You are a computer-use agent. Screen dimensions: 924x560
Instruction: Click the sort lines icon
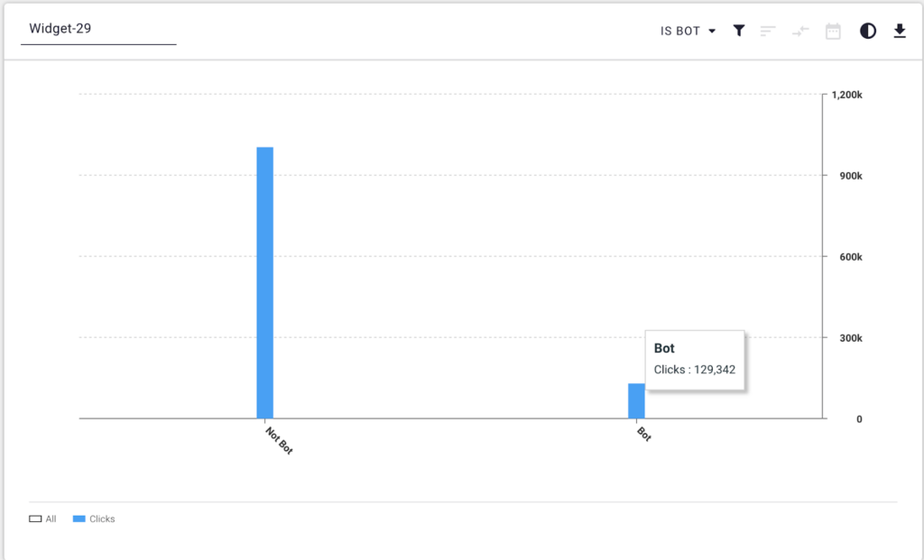coord(768,31)
